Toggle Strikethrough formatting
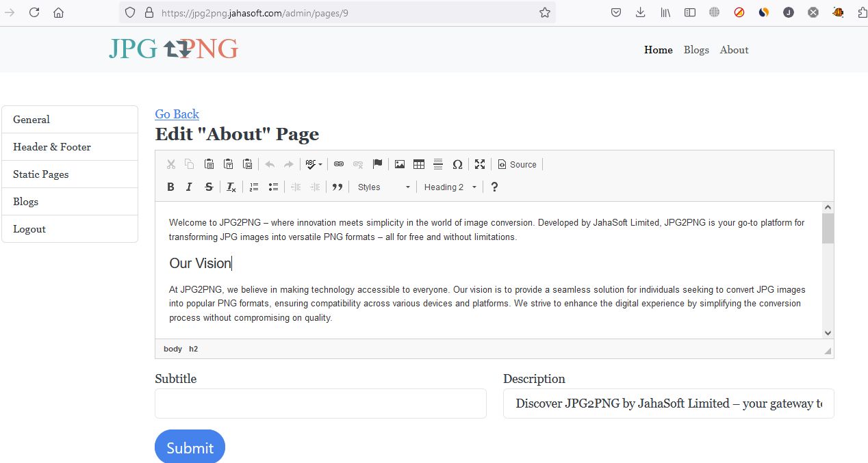The width and height of the screenshot is (868, 463). point(209,187)
